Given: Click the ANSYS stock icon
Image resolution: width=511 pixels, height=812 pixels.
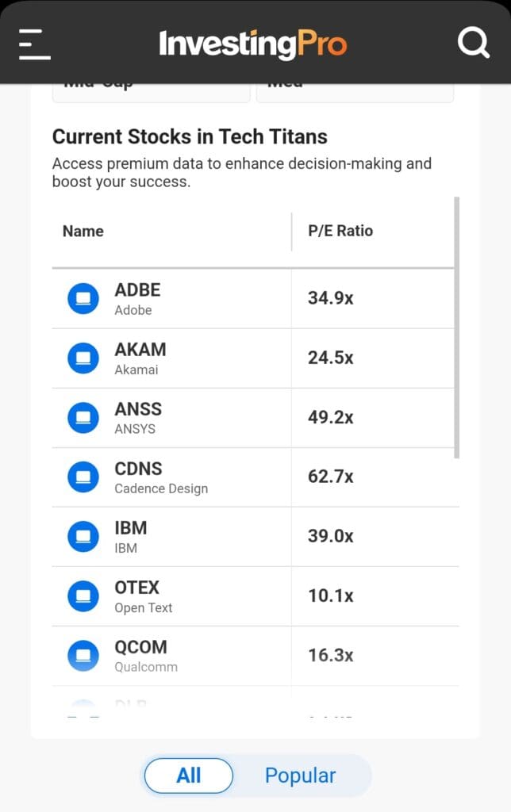Looking at the screenshot, I should click(83, 417).
